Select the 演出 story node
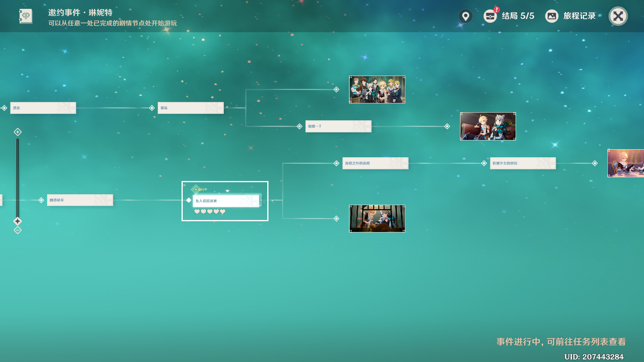Image resolution: width=644 pixels, height=362 pixels. click(x=43, y=108)
